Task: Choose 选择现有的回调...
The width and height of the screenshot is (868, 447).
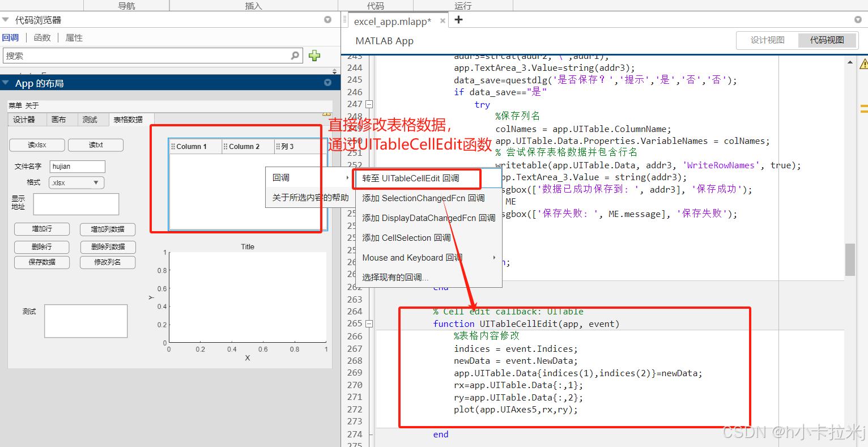Action: [x=429, y=278]
